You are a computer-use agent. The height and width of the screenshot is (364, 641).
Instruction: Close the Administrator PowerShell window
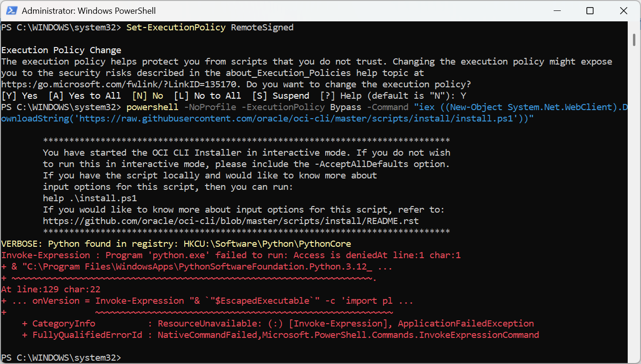pos(623,10)
